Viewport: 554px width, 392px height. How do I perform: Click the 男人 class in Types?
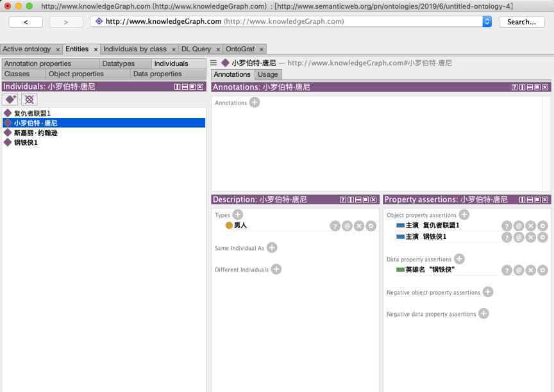point(240,225)
